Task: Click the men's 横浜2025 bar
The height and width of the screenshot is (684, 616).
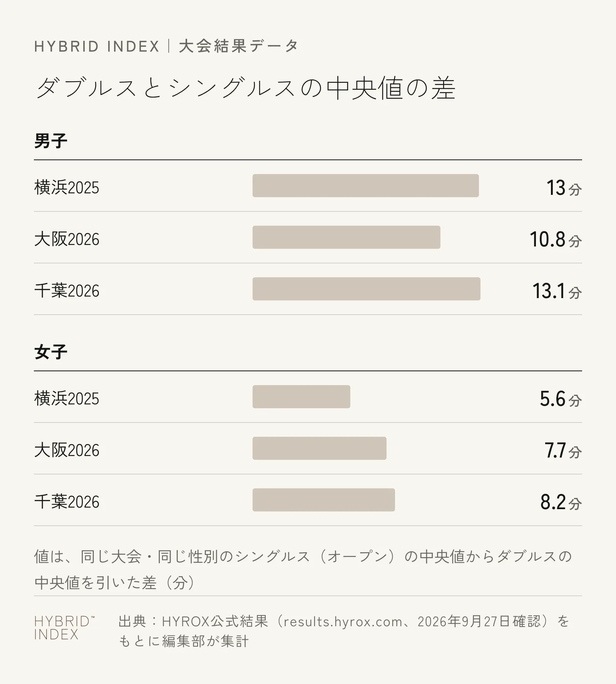Action: point(366,186)
